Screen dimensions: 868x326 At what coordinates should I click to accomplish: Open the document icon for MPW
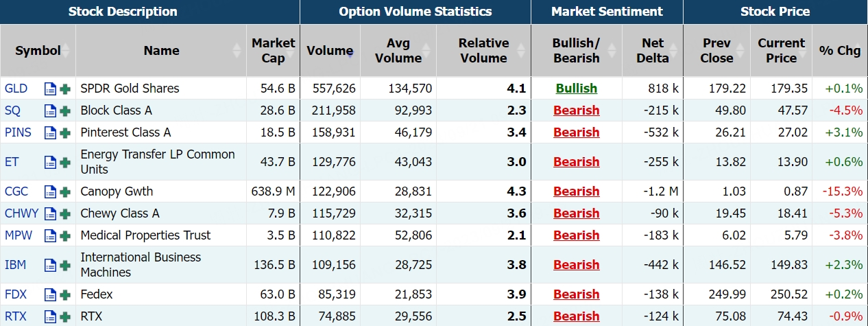click(50, 235)
